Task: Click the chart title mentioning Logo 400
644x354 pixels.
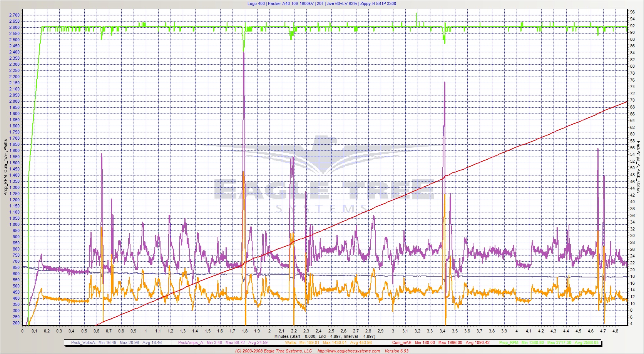Action: tap(321, 3)
